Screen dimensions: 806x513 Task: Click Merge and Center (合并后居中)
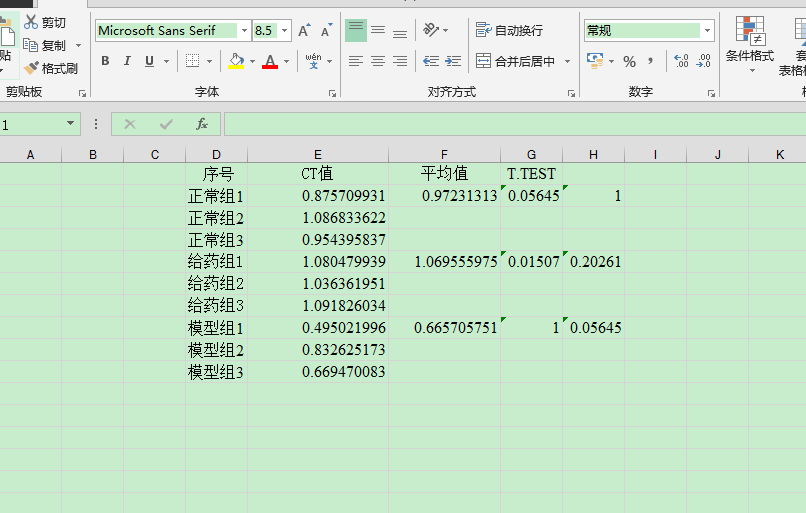pos(515,61)
